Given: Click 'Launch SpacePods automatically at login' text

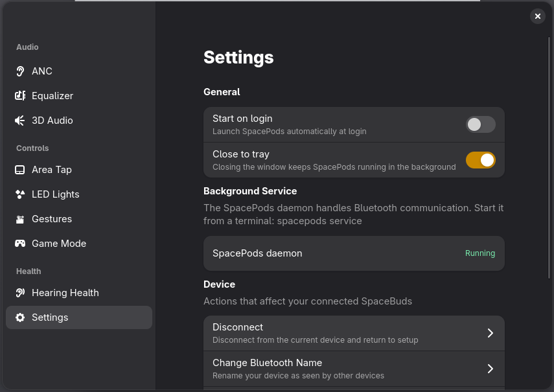Looking at the screenshot, I should 290,132.
